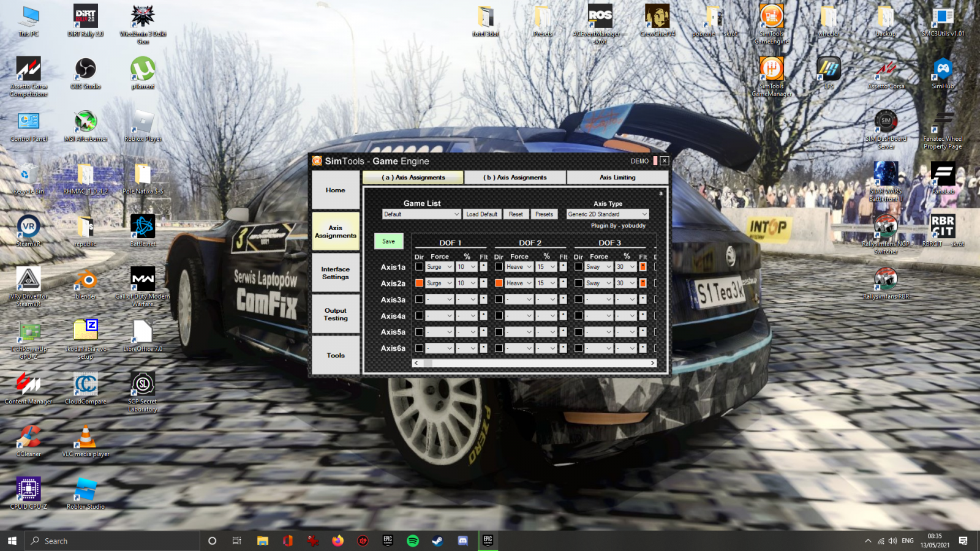Toggle Axis1a DOF 1 Flt checkbox
This screenshot has width=980, height=551.
pos(483,266)
